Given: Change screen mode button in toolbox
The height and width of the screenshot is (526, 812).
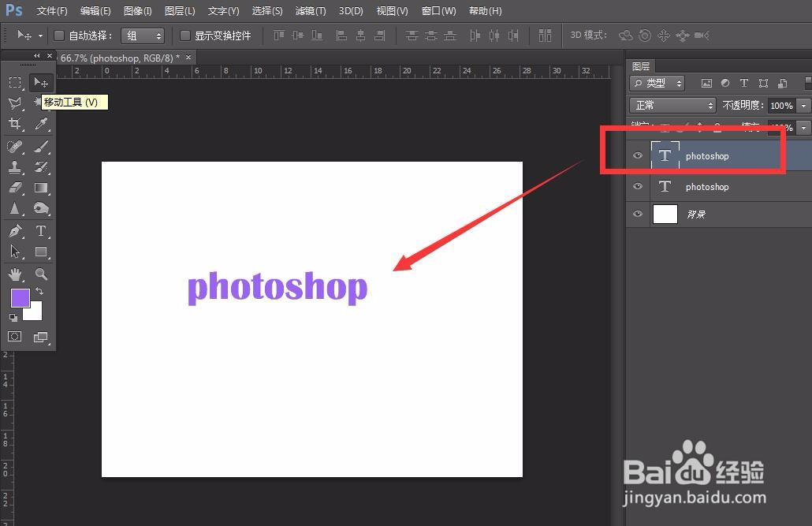Looking at the screenshot, I should tap(40, 338).
